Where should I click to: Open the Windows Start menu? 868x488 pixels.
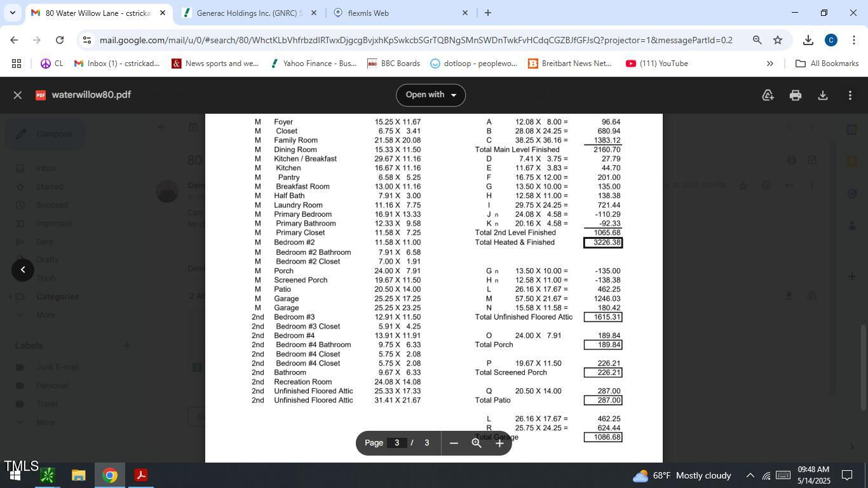point(15,475)
